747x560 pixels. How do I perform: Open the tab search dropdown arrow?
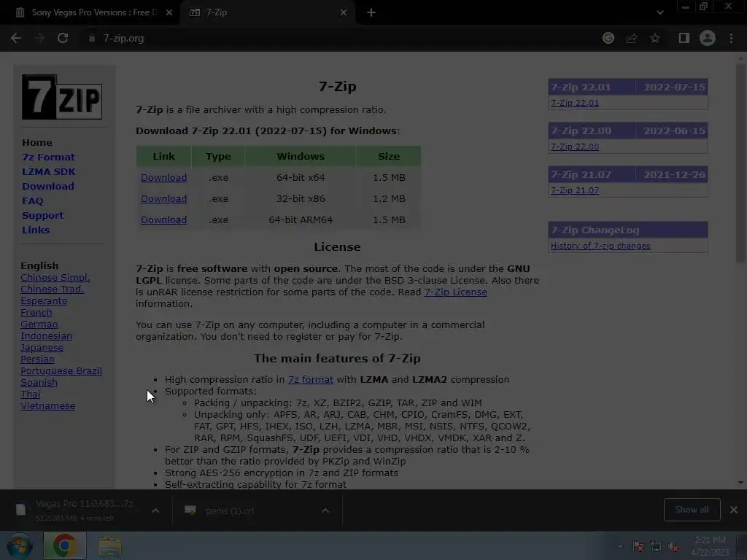(x=659, y=12)
